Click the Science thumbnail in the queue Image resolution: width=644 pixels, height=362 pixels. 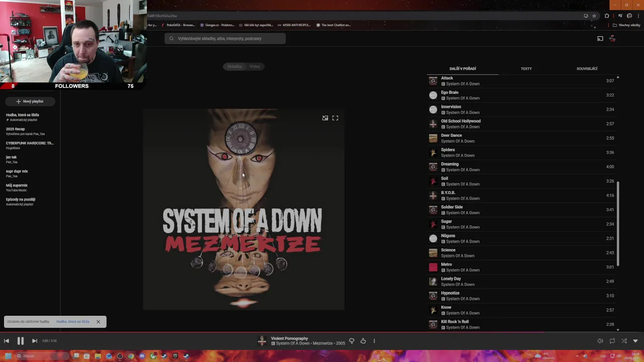433,253
